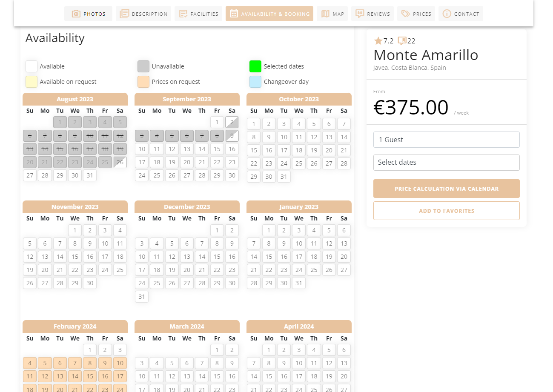Click the February 2024 month header
The width and height of the screenshot is (553, 392).
tap(75, 326)
